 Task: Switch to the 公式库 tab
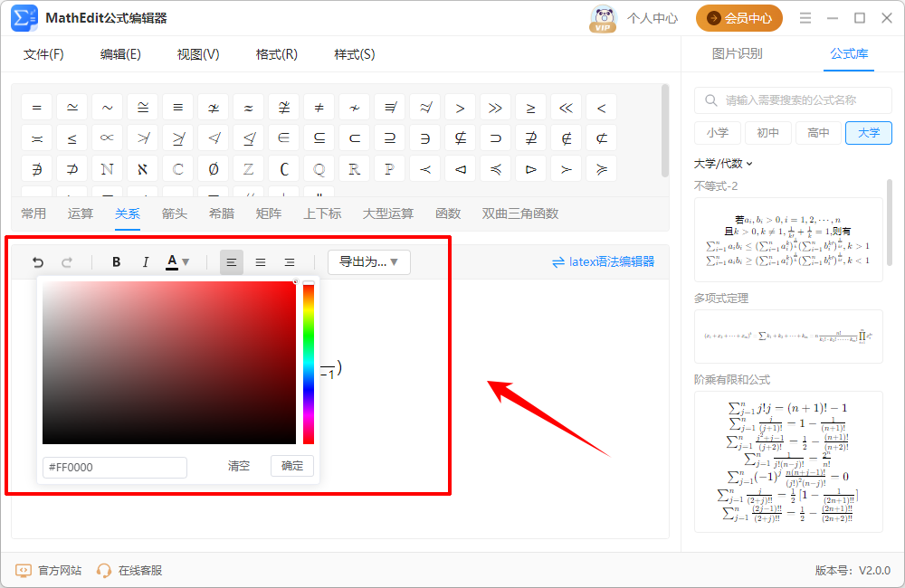pyautogui.click(x=849, y=53)
